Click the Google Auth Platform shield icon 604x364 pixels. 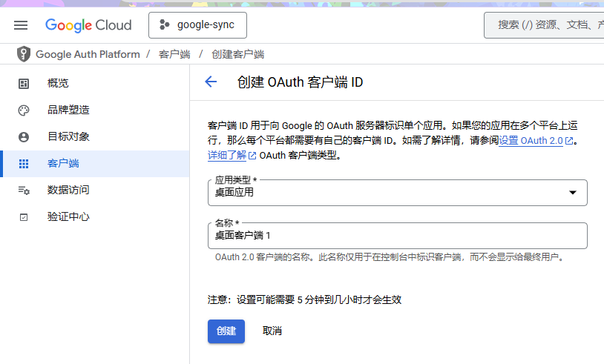click(x=24, y=54)
